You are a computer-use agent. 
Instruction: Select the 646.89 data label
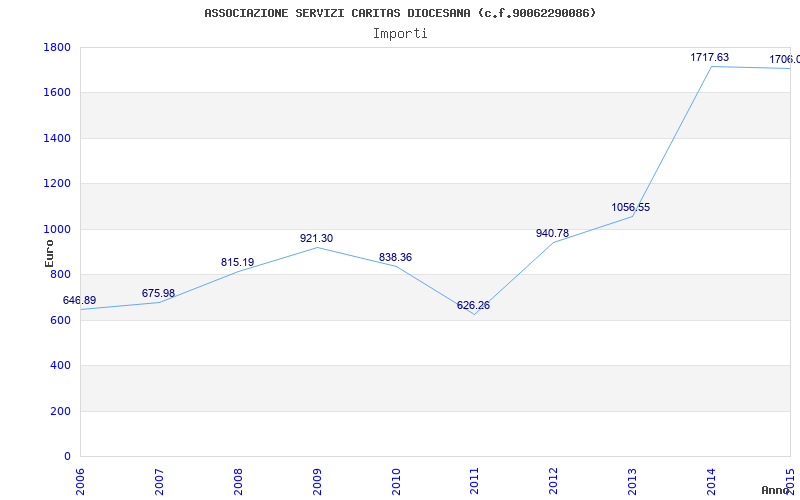(x=80, y=301)
